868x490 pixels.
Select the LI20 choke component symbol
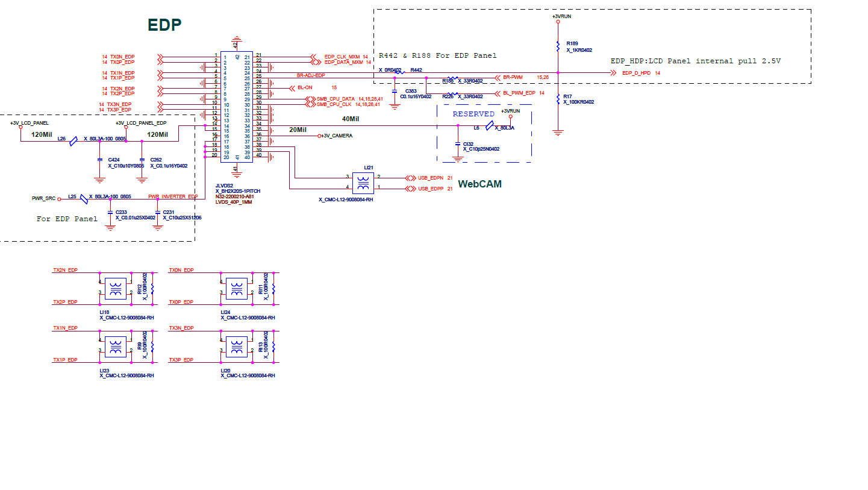click(236, 347)
